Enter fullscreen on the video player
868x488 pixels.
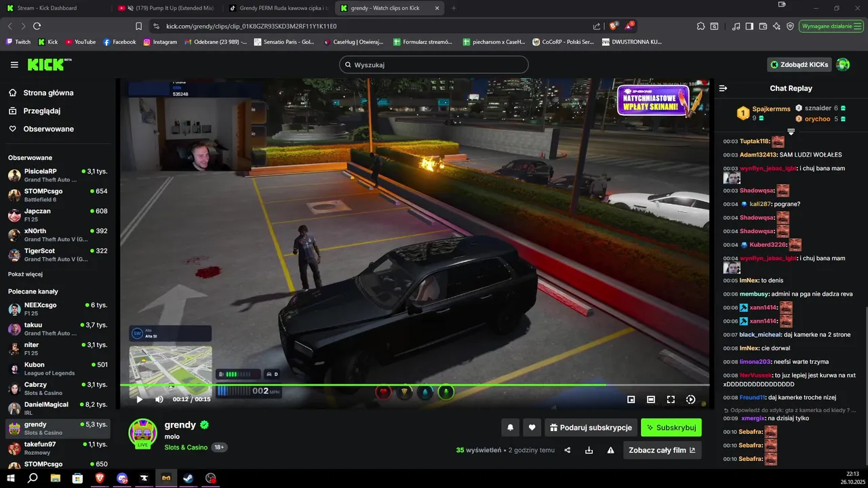click(671, 399)
